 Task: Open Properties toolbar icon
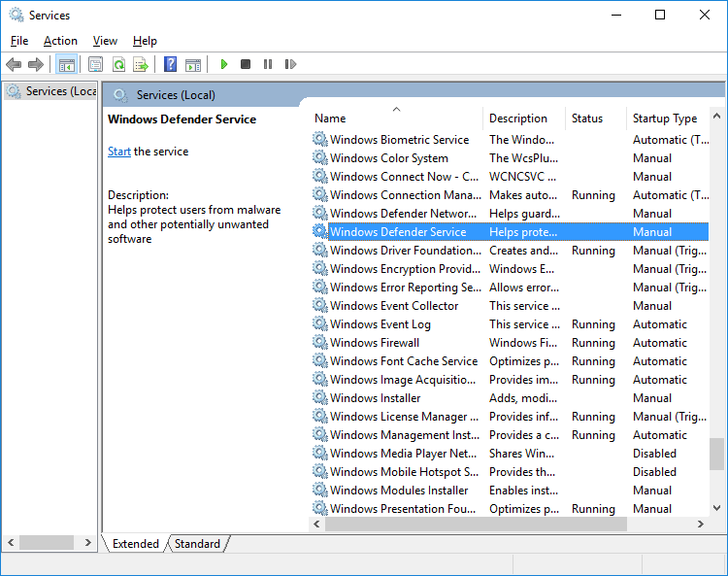95,64
